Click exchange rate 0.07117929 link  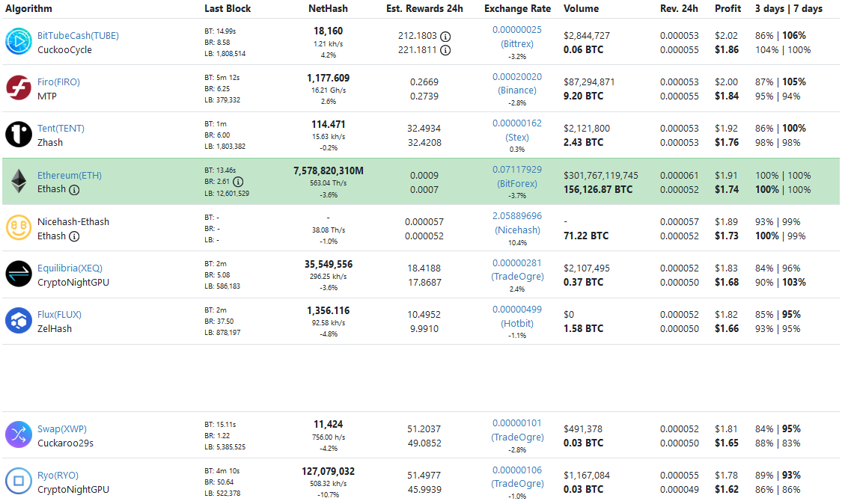517,170
